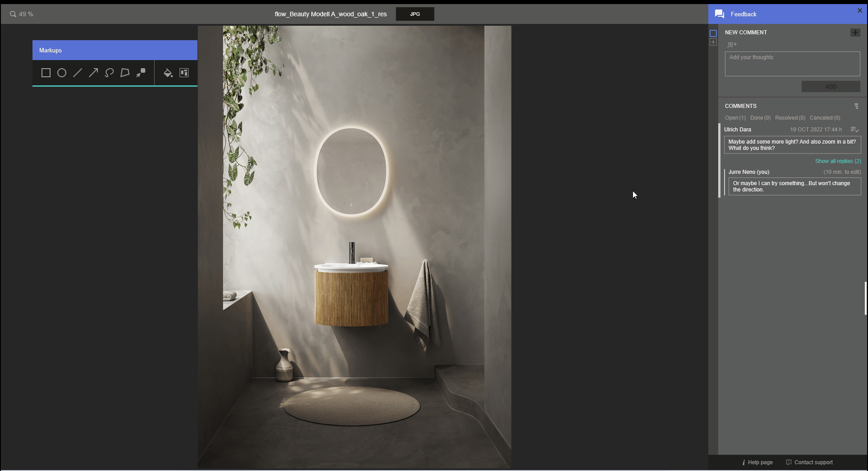Attach markup reference to new comment

[732, 45]
